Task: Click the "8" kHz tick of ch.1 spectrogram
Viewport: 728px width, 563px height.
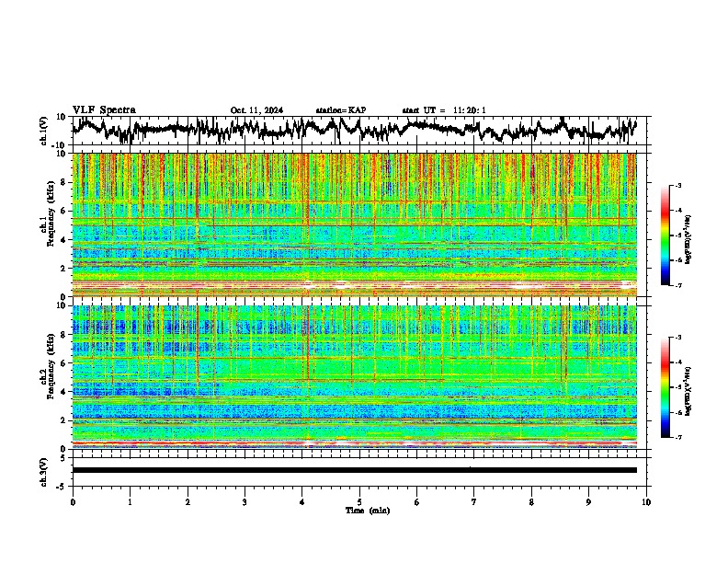Action: click(x=63, y=182)
